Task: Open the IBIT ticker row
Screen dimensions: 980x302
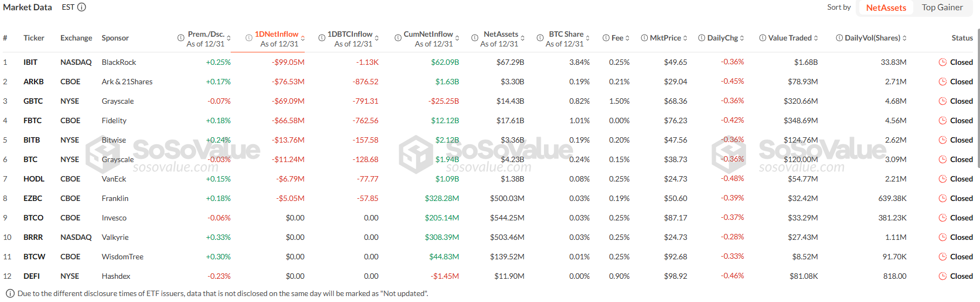Action: (30, 62)
